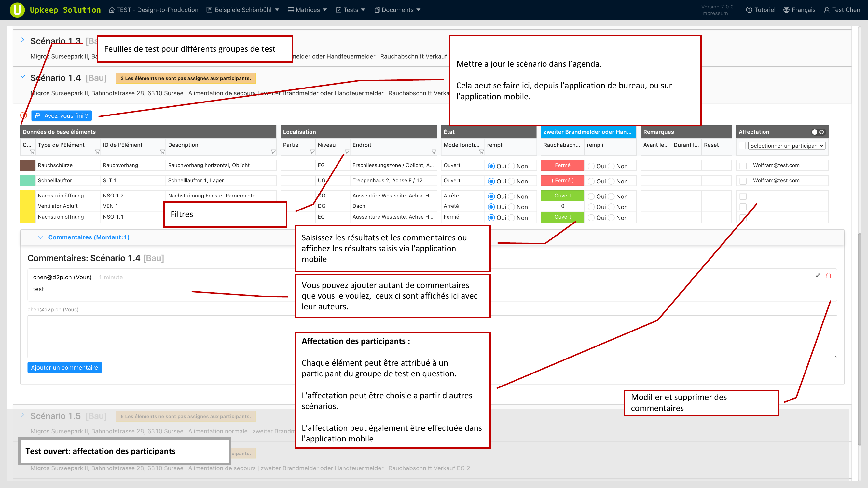The width and height of the screenshot is (868, 488).
Task: Open the Sélectionner un participant dropdown
Action: pos(786,145)
